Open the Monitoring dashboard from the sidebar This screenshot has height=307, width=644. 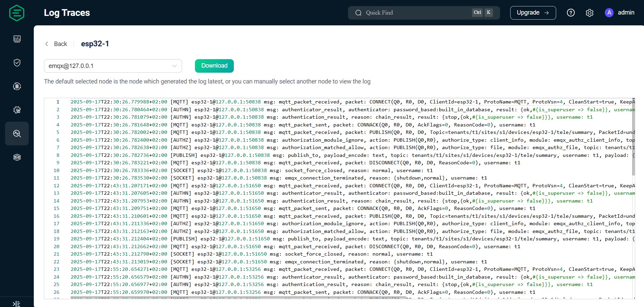[17, 39]
